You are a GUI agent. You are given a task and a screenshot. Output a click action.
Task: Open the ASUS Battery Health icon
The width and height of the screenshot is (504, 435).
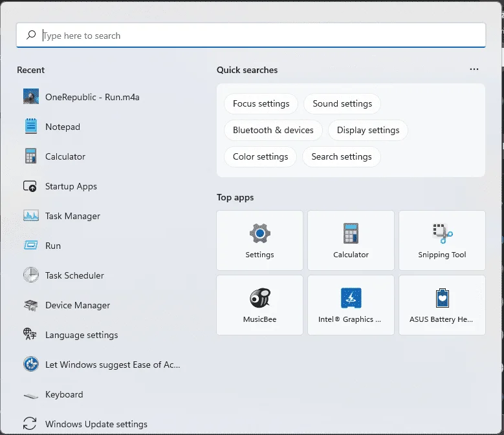coord(443,297)
